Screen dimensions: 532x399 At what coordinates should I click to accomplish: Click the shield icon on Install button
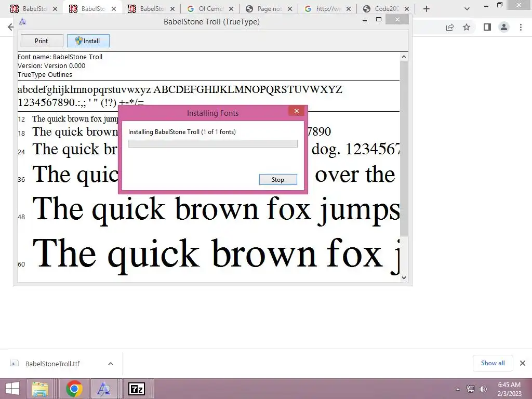79,41
